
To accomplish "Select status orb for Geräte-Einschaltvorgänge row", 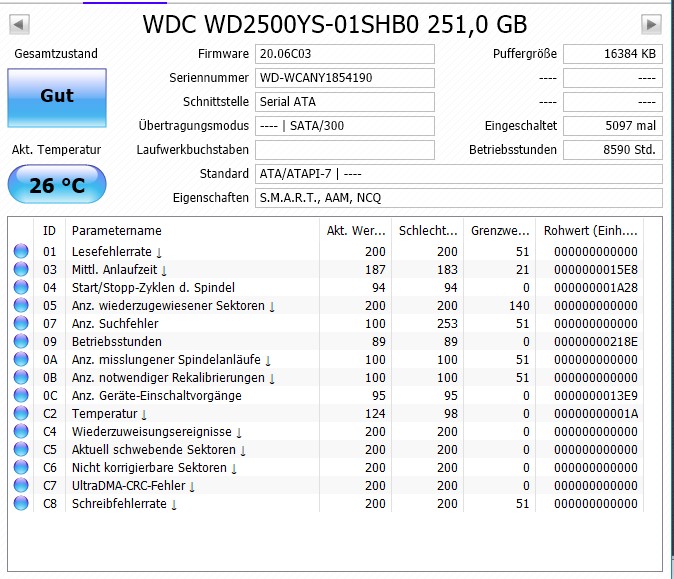I will (21, 395).
